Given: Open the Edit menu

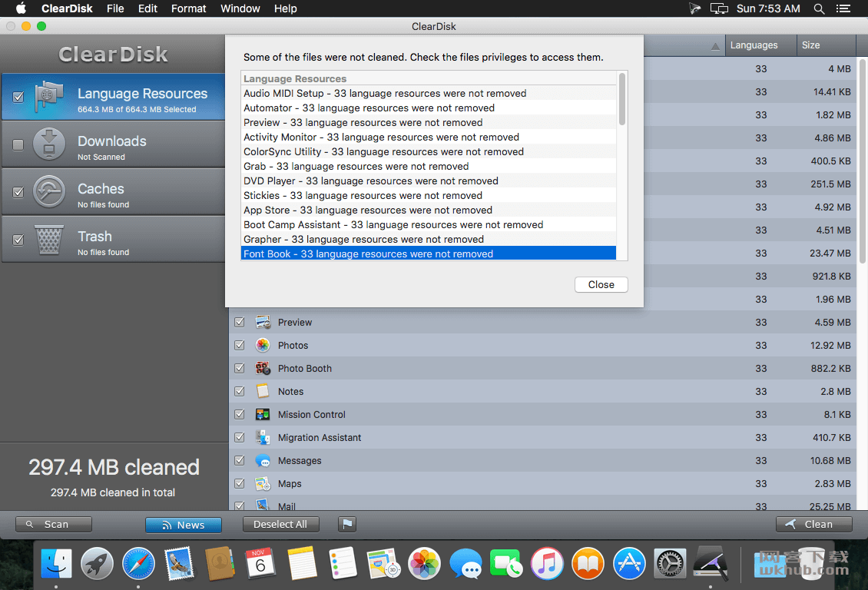Looking at the screenshot, I should 147,8.
